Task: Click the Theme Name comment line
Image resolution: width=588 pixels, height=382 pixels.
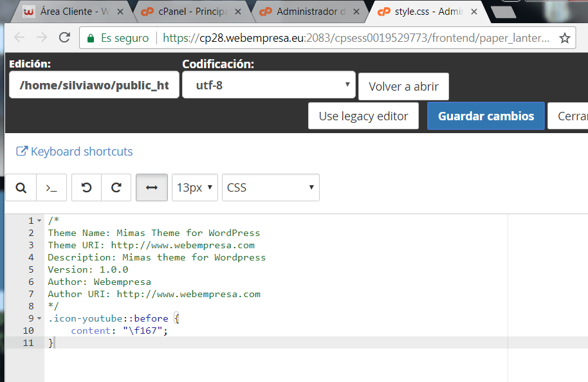Action: pos(154,233)
